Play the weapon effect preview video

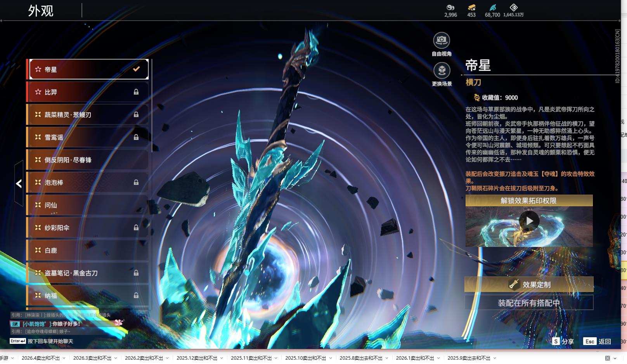point(529,221)
